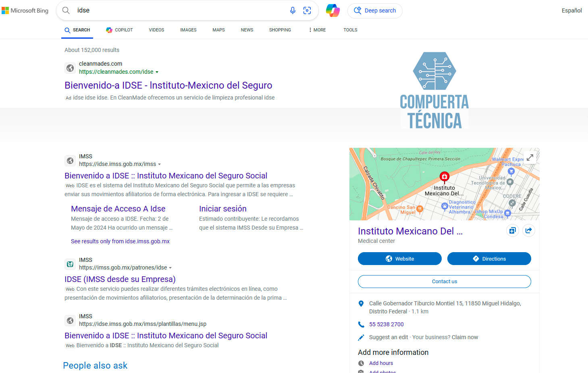Click the phone icon next to number
This screenshot has width=588, height=373.
click(361, 324)
